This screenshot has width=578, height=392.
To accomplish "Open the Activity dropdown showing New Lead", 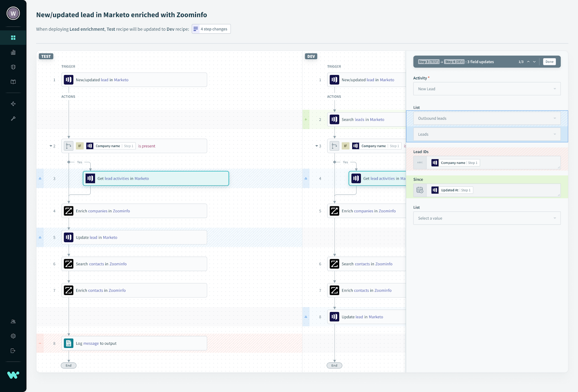I will pyautogui.click(x=487, y=89).
